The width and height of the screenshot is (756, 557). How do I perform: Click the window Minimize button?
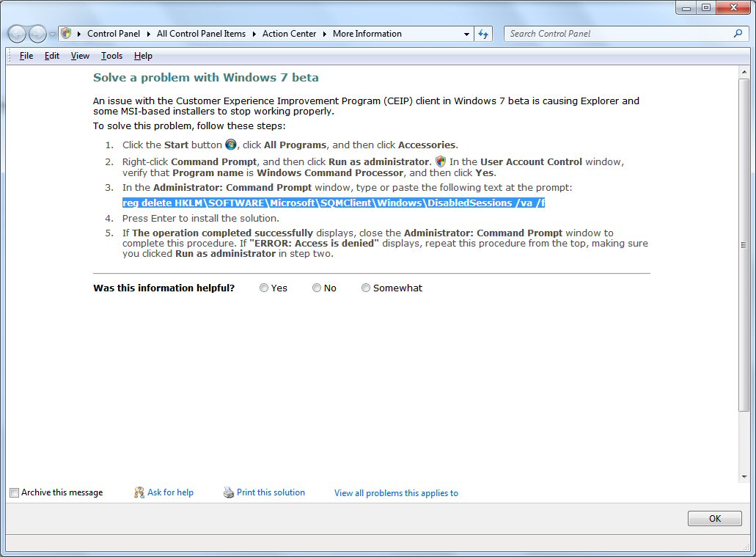pos(686,8)
